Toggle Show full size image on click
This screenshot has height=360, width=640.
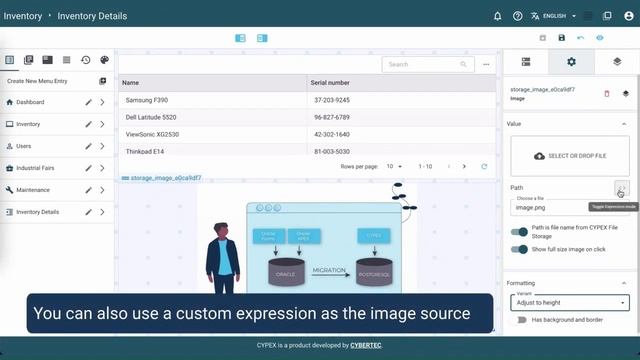(519, 249)
